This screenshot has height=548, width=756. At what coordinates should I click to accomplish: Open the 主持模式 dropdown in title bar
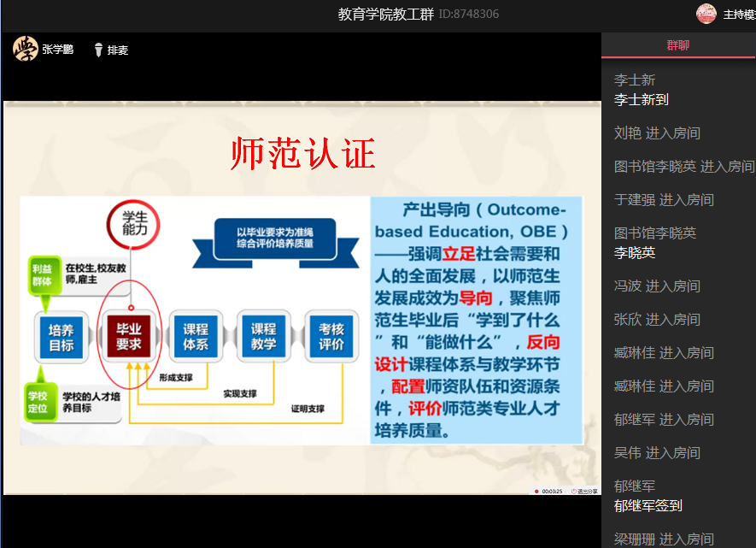coord(739,15)
